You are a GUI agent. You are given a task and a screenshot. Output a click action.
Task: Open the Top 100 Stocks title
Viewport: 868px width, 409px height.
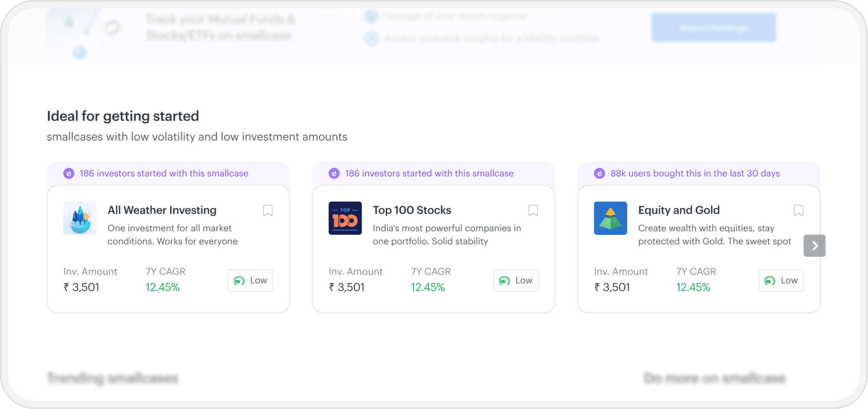(x=412, y=210)
